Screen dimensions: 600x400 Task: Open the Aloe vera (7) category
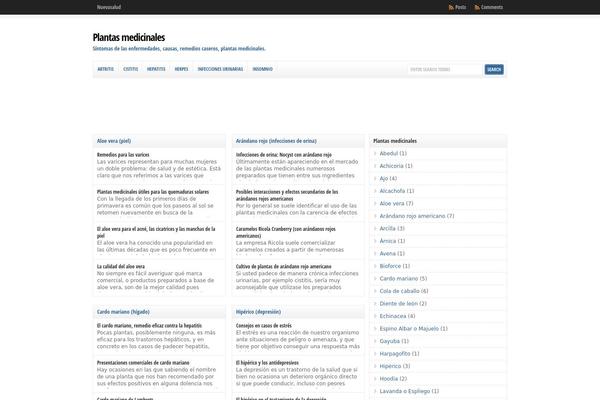pyautogui.click(x=396, y=204)
